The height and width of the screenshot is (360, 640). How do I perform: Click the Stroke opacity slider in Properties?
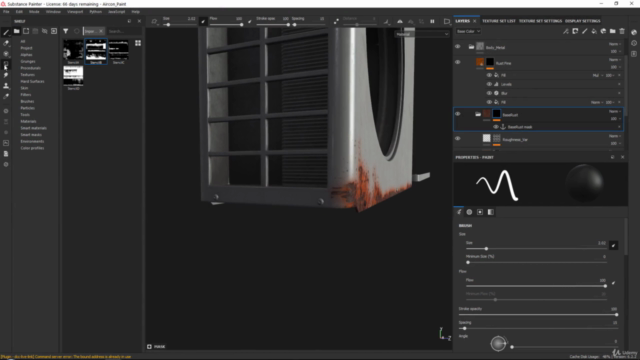(x=538, y=315)
